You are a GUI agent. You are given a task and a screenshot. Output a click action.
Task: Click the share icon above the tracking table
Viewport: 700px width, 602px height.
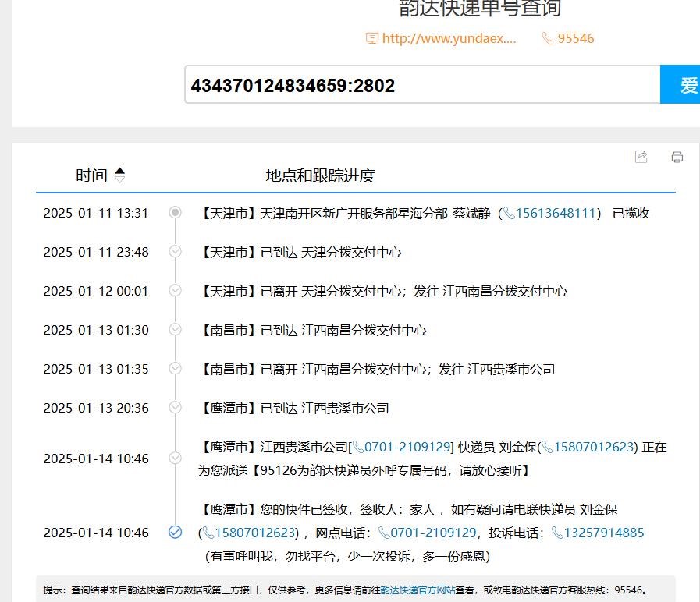point(641,157)
